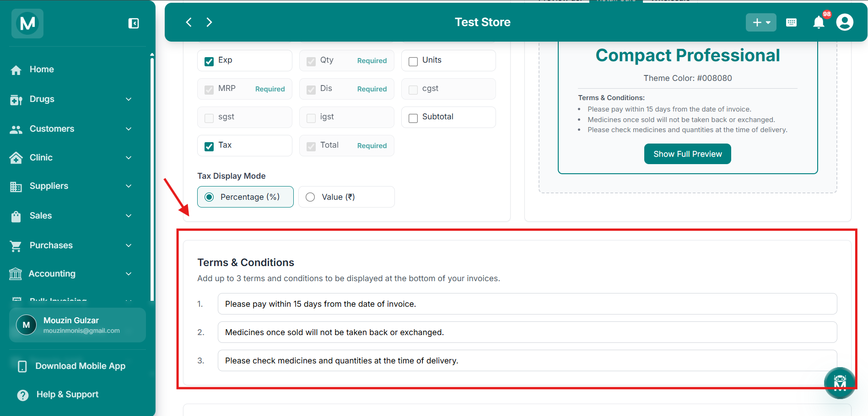Viewport: 868px width, 416px height.
Task: Click the Drugs sidebar icon
Action: click(16, 100)
